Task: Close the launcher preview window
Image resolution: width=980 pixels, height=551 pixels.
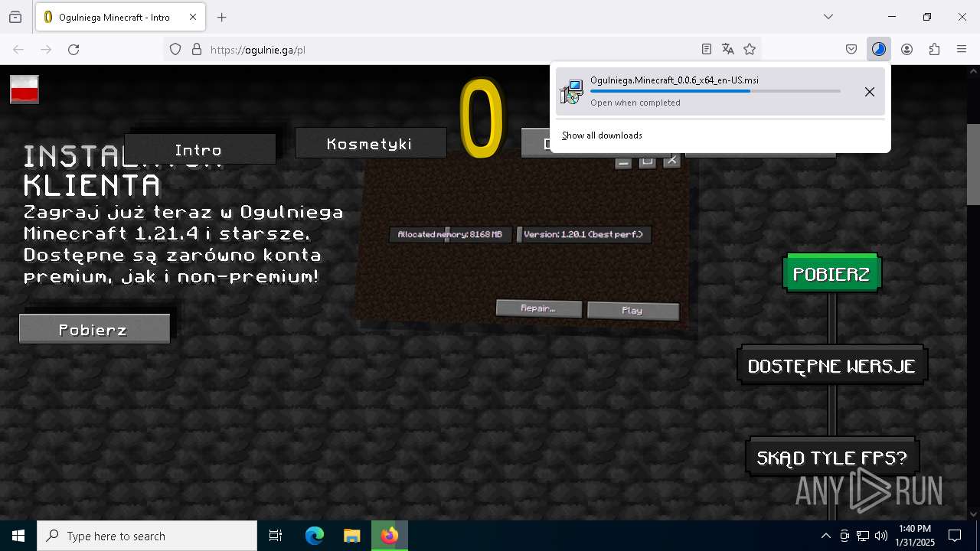Action: 672,161
